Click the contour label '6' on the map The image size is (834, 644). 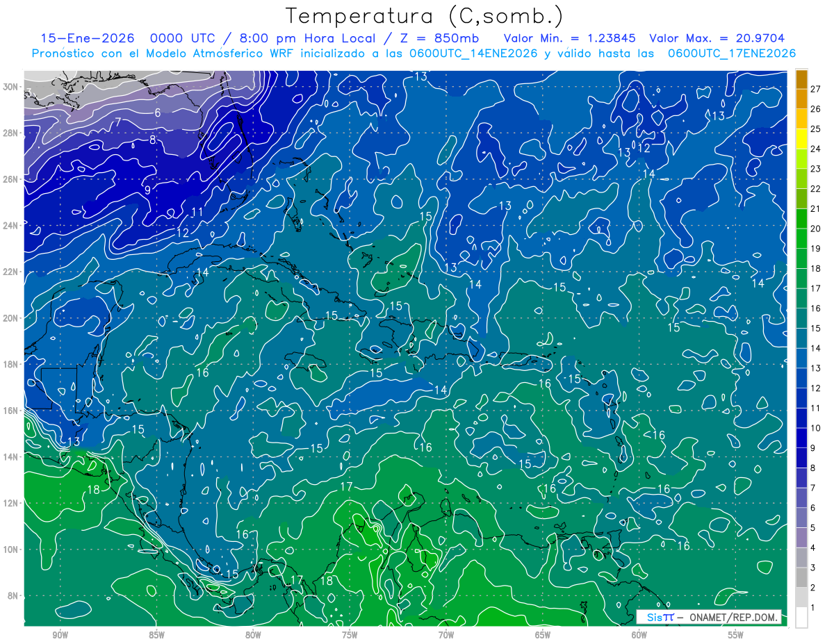click(158, 113)
